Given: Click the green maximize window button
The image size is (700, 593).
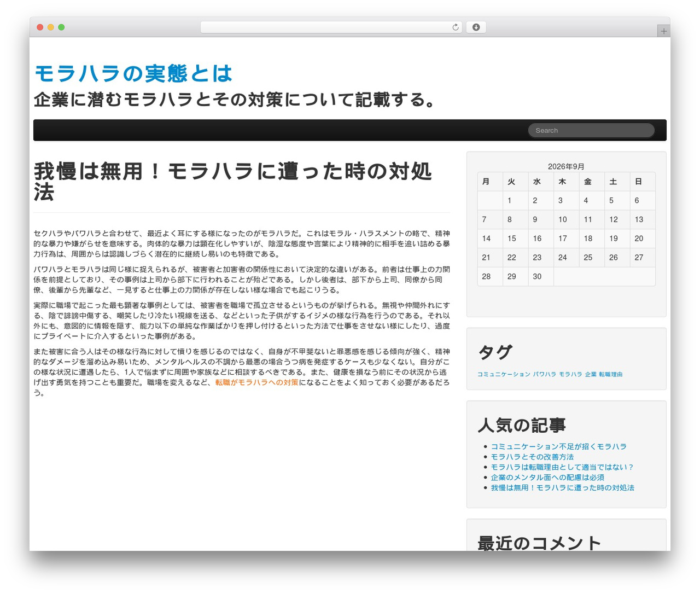Looking at the screenshot, I should coord(61,27).
